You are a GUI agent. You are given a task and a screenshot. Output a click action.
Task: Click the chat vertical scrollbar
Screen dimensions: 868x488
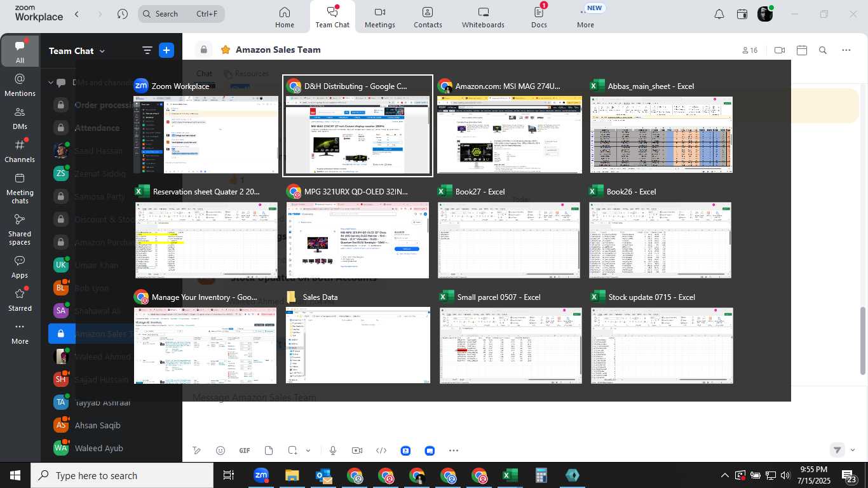[863, 341]
